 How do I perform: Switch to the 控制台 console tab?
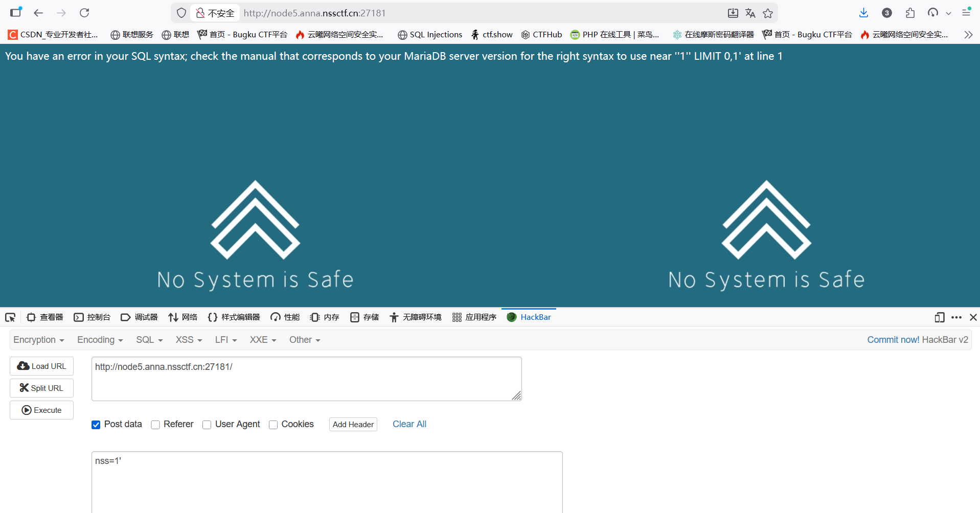(92, 317)
